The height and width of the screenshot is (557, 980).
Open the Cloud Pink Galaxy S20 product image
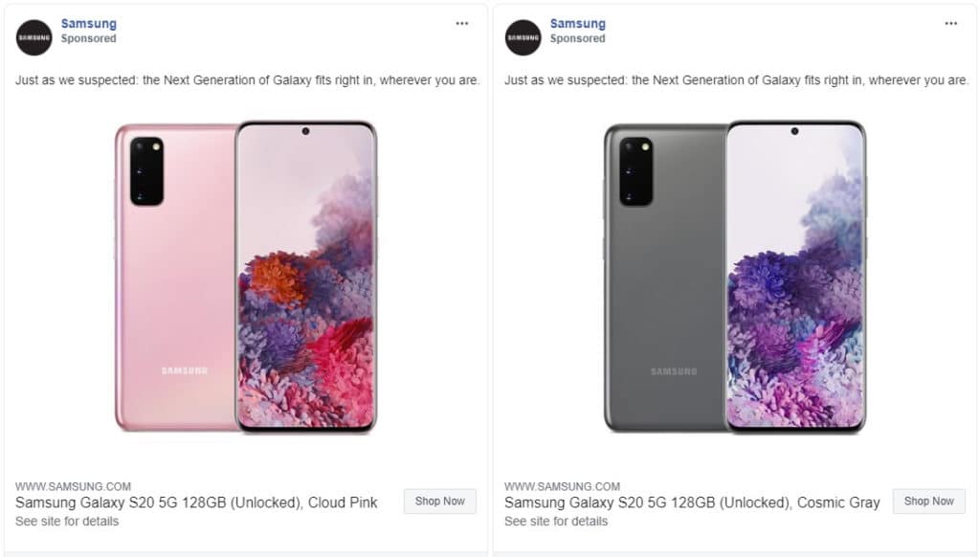click(246, 277)
